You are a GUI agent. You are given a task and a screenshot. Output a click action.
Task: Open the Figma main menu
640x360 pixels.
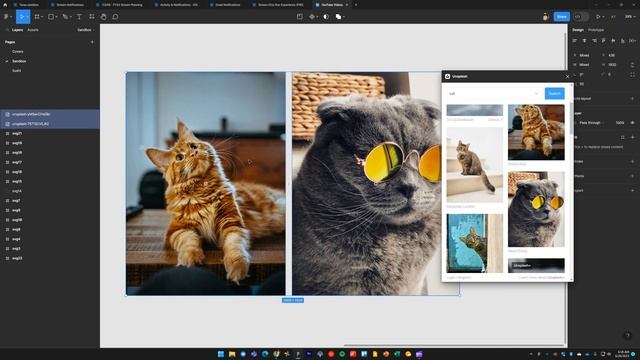coord(6,17)
